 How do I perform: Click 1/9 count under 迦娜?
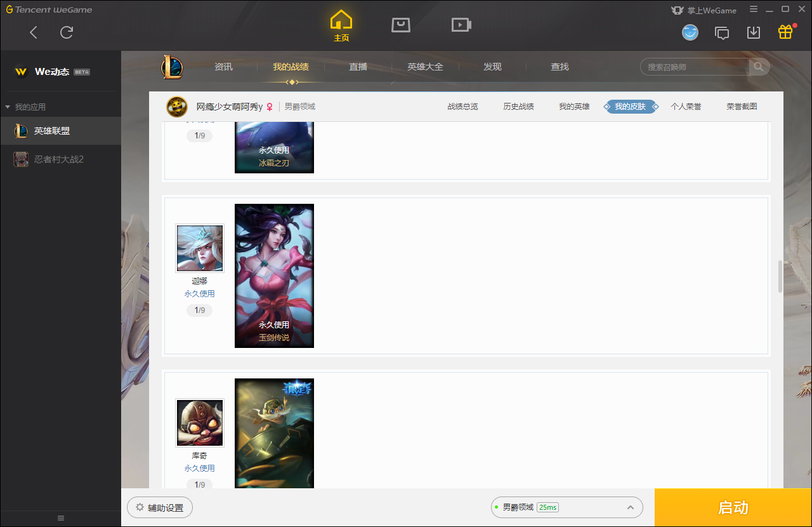(x=200, y=310)
